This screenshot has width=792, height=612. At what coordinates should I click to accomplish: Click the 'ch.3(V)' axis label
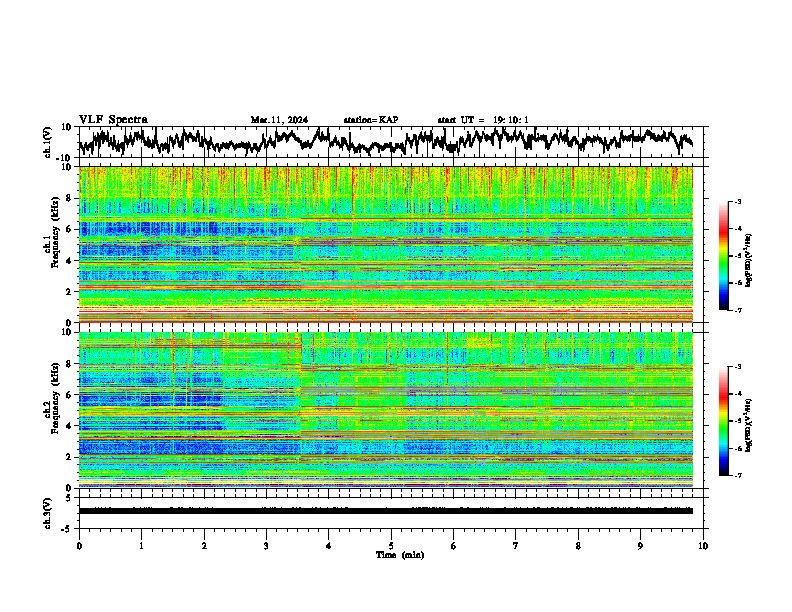point(48,514)
